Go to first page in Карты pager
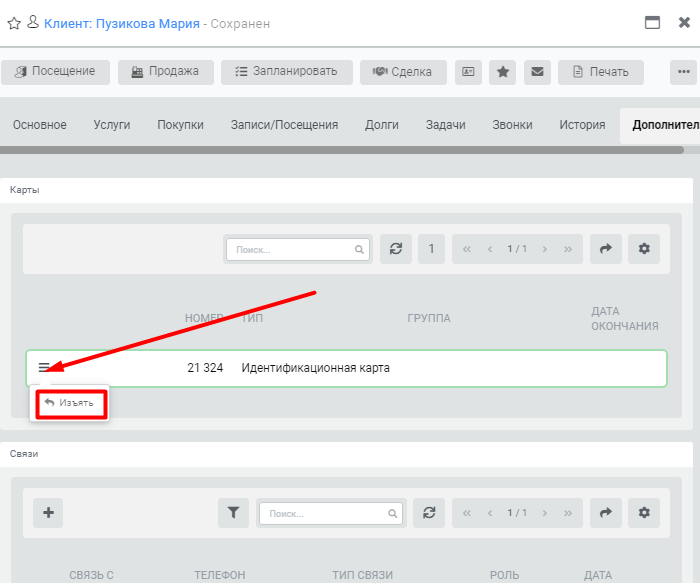Image resolution: width=700 pixels, height=583 pixels. [467, 249]
